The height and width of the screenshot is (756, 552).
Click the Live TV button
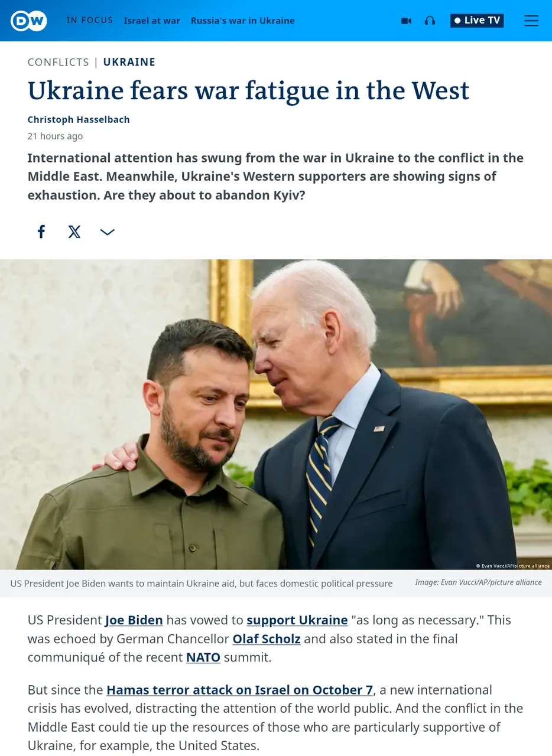pos(477,21)
